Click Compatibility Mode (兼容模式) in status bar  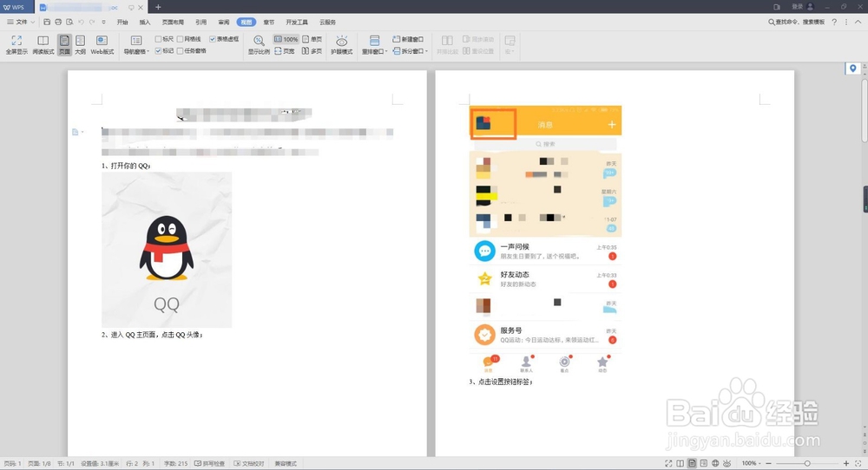coord(286,463)
